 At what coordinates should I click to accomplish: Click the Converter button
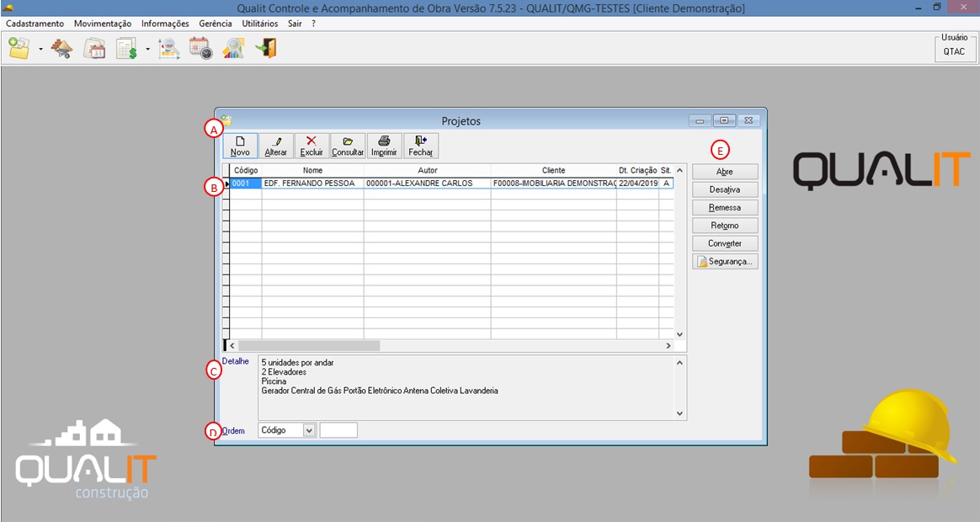point(725,243)
